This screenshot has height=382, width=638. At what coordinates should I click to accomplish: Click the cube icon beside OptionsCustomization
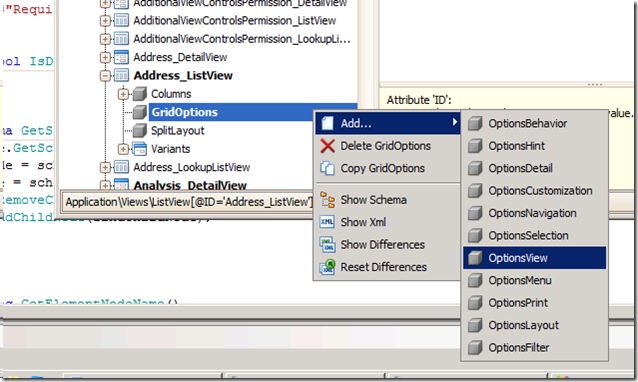click(x=475, y=191)
